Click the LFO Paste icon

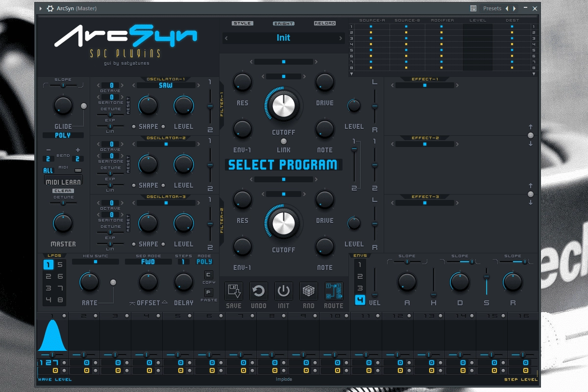pos(208,292)
